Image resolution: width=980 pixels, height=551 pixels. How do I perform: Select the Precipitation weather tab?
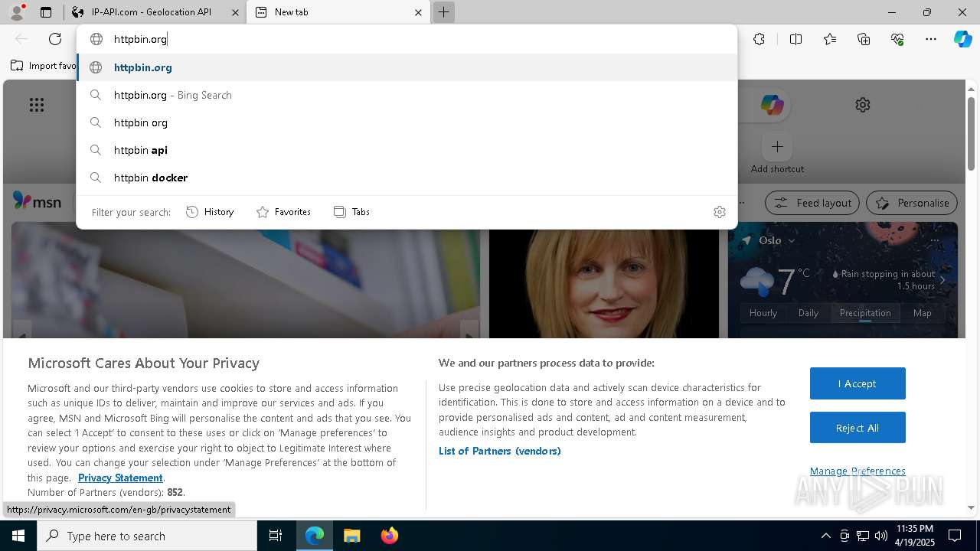tap(865, 313)
